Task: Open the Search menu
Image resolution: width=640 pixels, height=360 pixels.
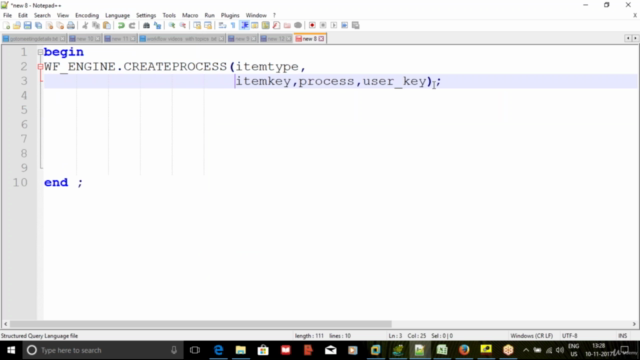Action: [42, 15]
